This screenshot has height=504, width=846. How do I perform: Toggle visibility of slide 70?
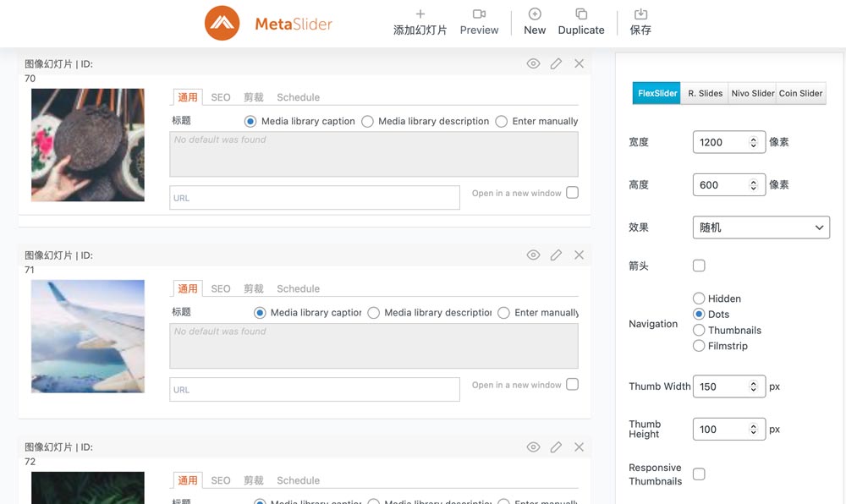click(533, 63)
